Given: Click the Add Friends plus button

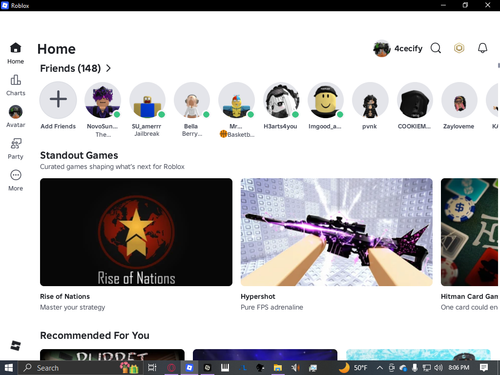Looking at the screenshot, I should tap(58, 99).
